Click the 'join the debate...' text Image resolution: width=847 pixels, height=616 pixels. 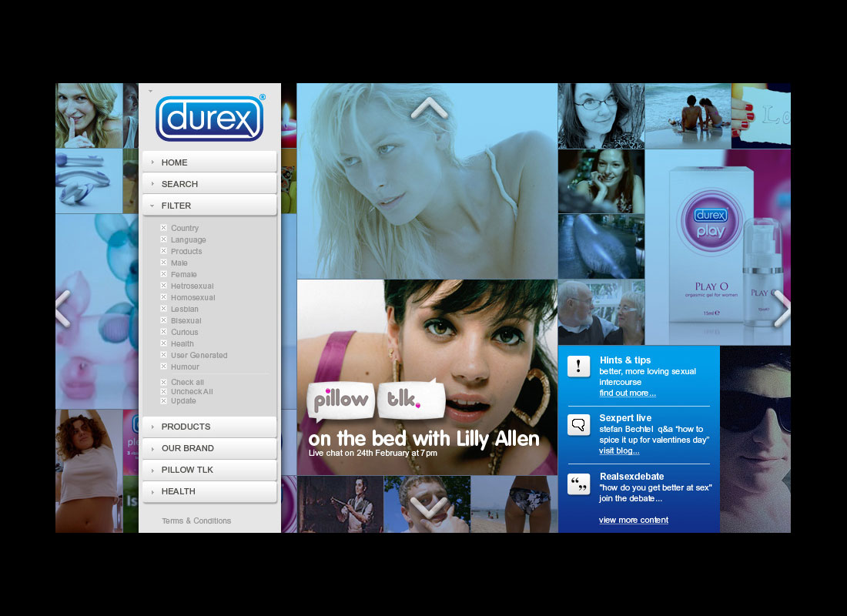(631, 498)
